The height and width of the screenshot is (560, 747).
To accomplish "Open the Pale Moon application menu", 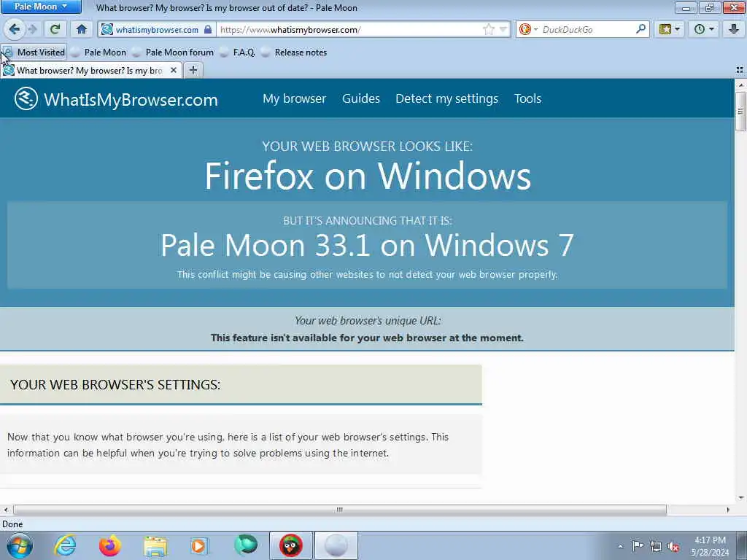I will pos(41,7).
